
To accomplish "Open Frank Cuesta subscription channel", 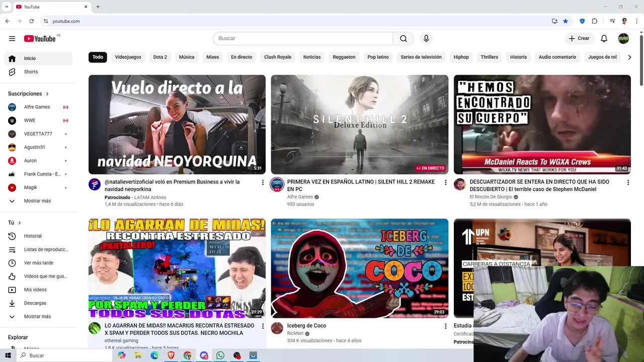I will point(38,174).
